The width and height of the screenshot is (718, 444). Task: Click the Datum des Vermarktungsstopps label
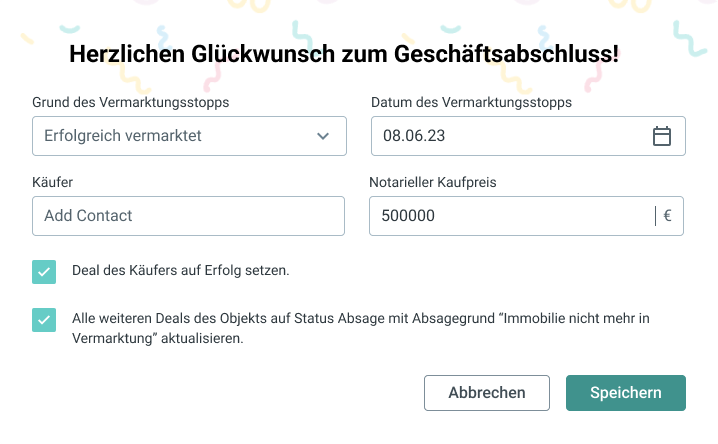point(471,102)
